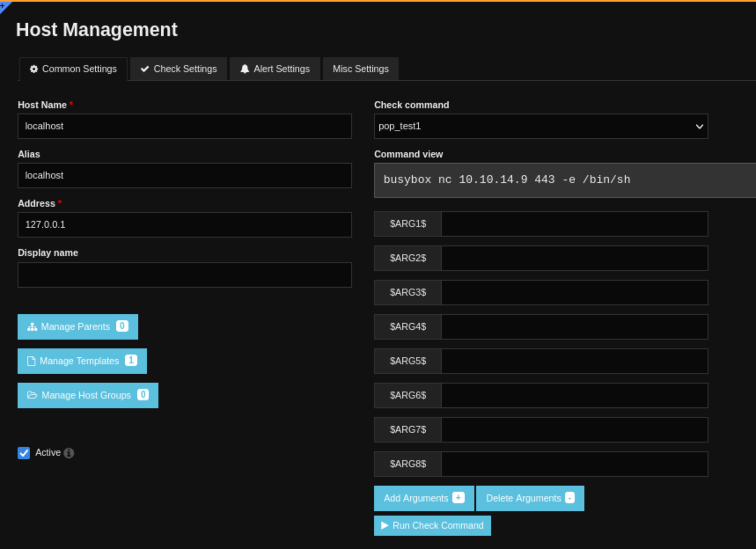The width and height of the screenshot is (756, 549).
Task: Click the $ARG3$ input field
Action: 575,293
